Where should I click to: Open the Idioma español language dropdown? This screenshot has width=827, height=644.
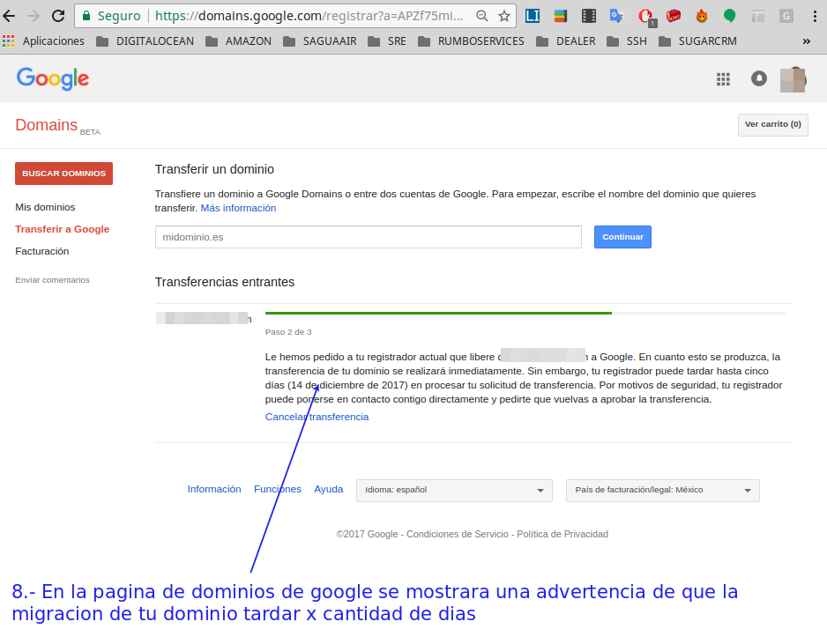(454, 490)
